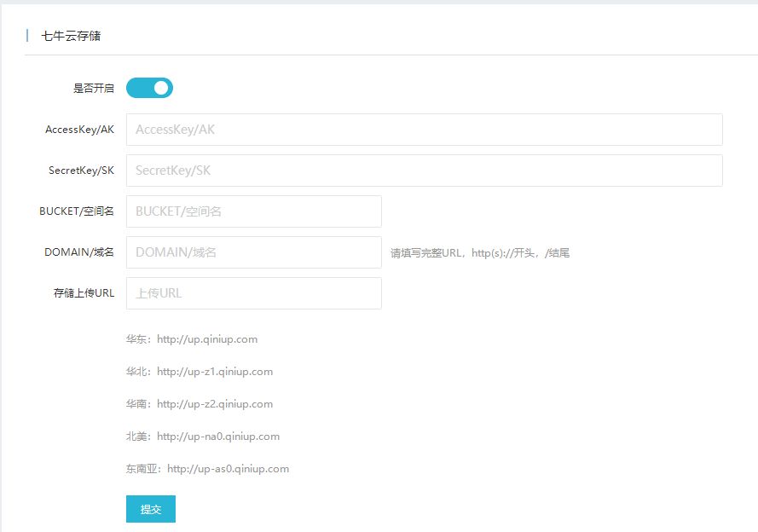This screenshot has width=758, height=532.
Task: Enable Qiniu cloud storage with the switch
Action: click(149, 87)
